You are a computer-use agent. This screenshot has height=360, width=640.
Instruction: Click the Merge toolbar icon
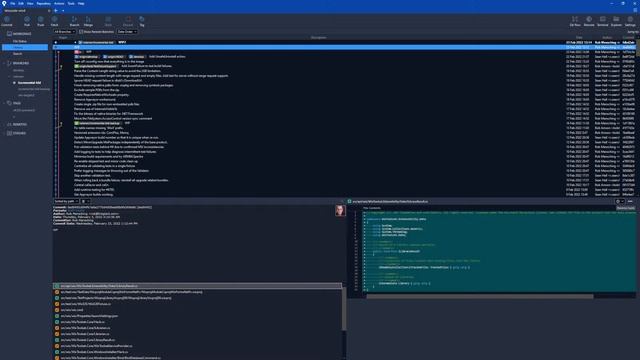(88, 21)
